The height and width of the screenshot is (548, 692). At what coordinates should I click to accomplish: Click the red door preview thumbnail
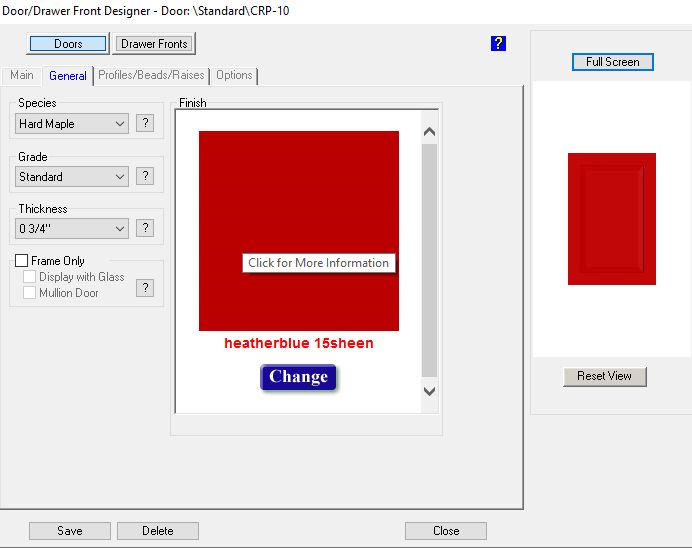point(611,219)
